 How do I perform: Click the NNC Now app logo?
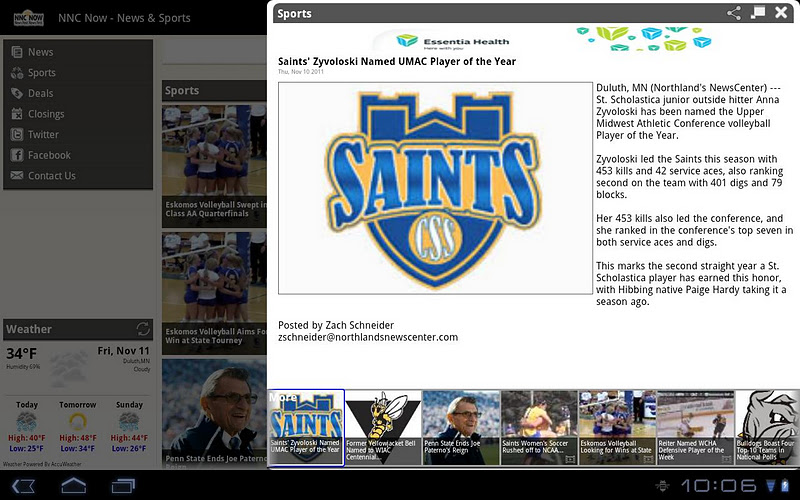coord(29,18)
